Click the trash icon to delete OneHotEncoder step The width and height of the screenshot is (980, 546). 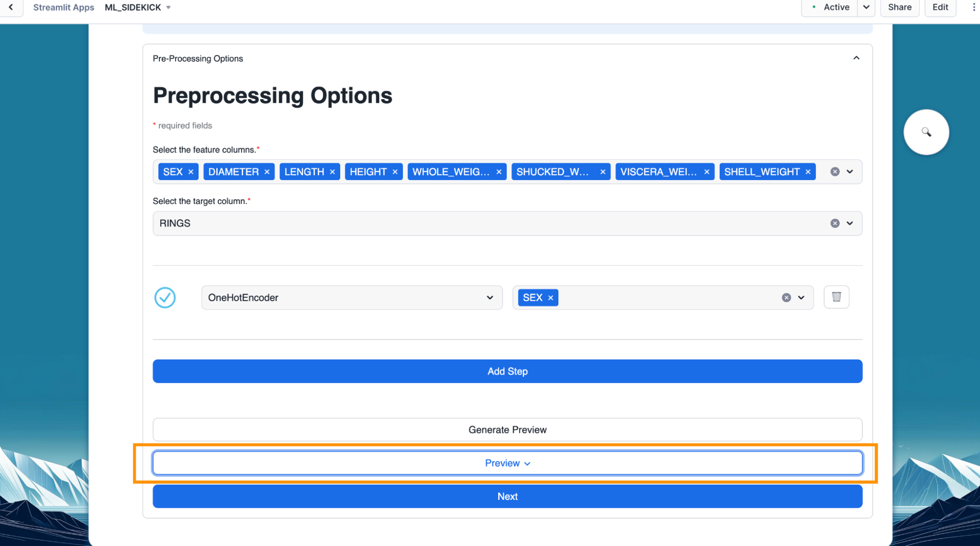[x=836, y=297]
